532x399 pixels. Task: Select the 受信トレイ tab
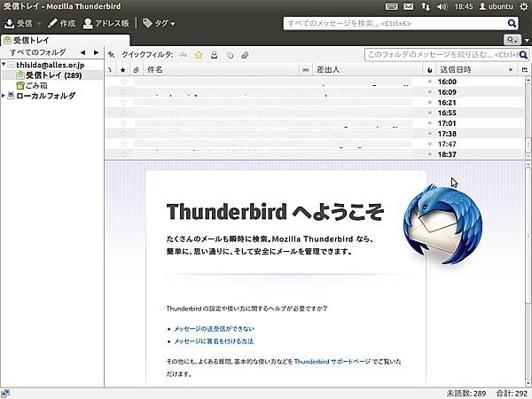pyautogui.click(x=65, y=41)
